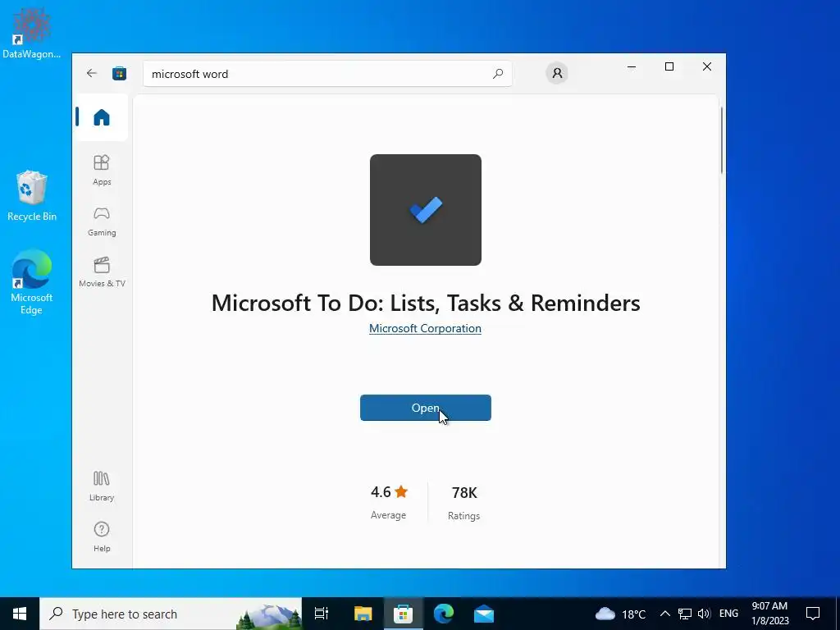
Task: Select the Microsoft Edge desktop shortcut
Action: click(x=31, y=282)
